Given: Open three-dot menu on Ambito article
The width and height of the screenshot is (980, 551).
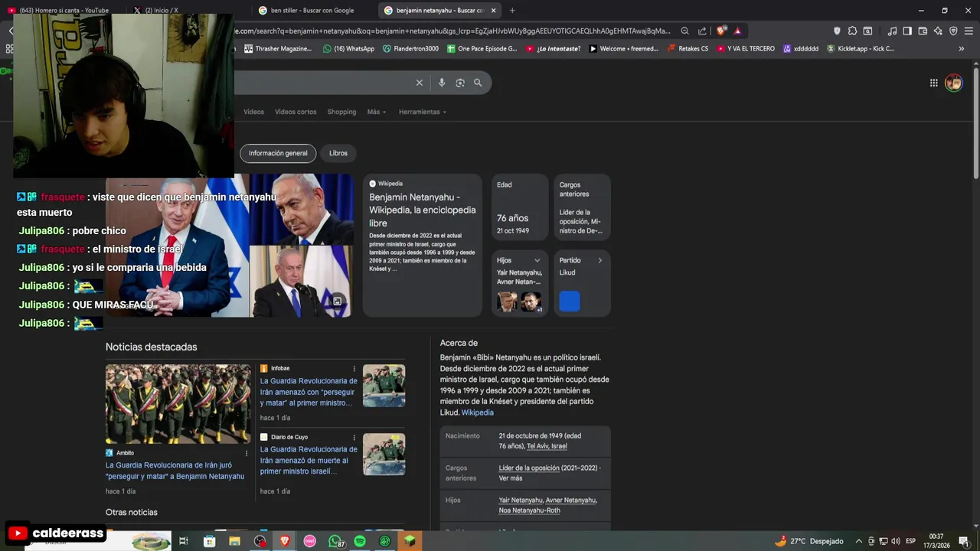Looking at the screenshot, I should 246,453.
